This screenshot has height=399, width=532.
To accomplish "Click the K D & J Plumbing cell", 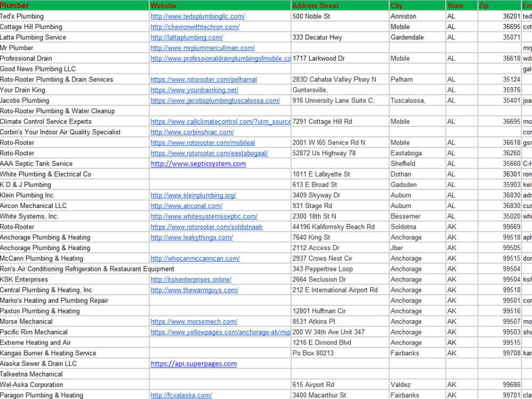I will coord(74,185).
